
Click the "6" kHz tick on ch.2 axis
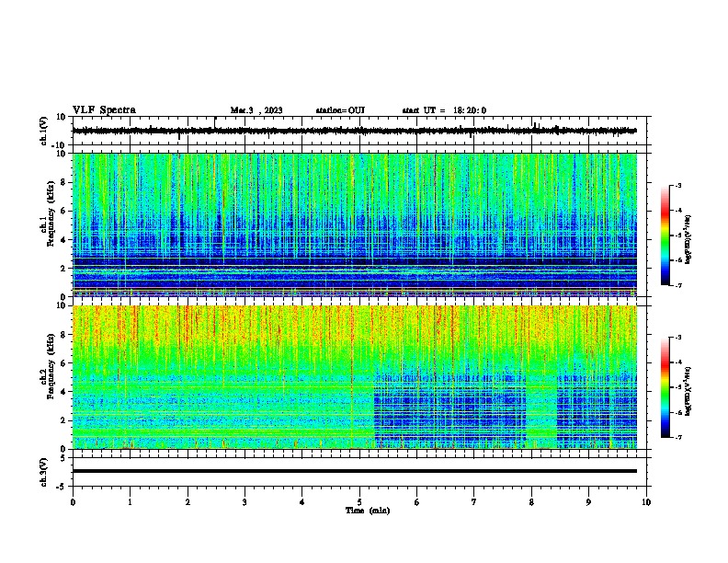pyautogui.click(x=64, y=363)
